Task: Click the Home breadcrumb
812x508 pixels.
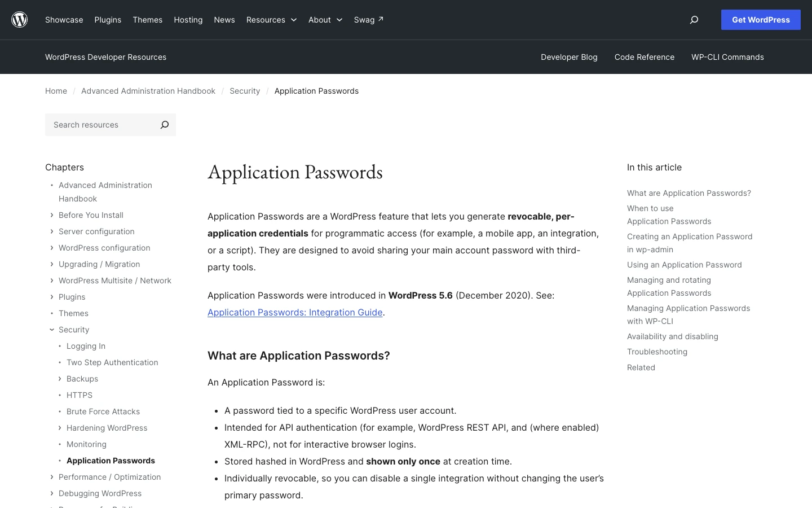Action: click(x=56, y=91)
